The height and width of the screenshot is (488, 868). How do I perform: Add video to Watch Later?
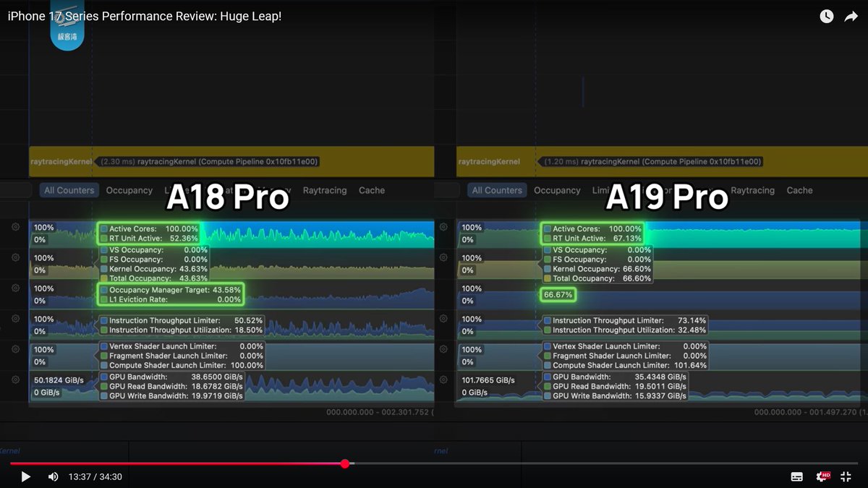[x=827, y=17]
